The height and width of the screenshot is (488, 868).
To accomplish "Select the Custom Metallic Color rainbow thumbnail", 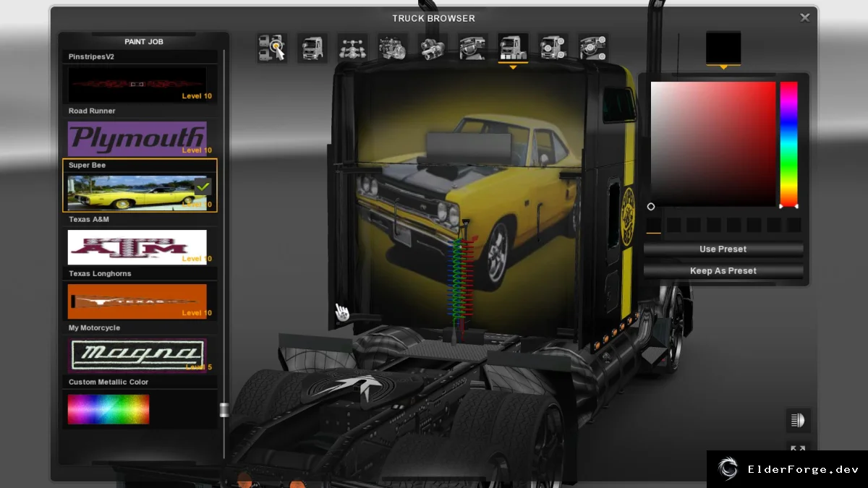I will [x=109, y=409].
